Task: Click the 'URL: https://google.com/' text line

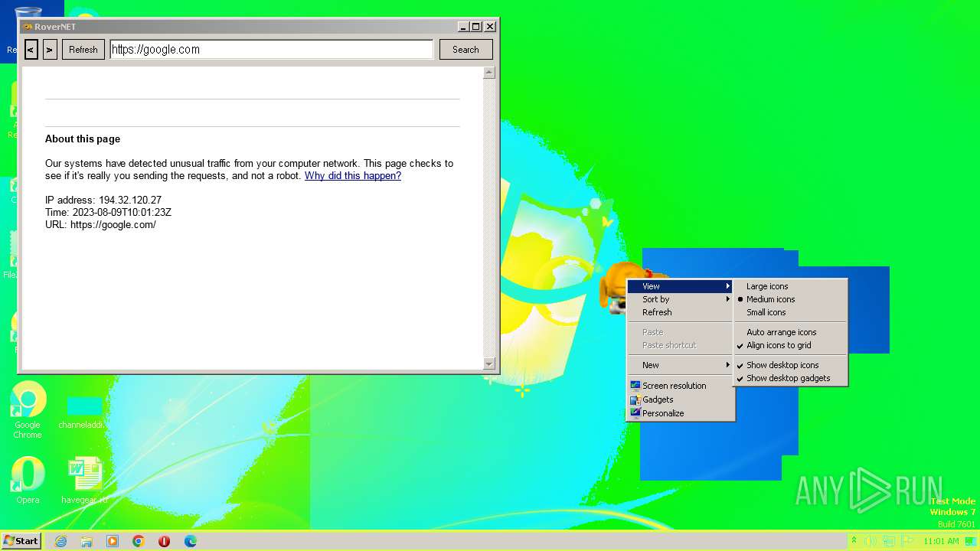Action: (x=100, y=224)
